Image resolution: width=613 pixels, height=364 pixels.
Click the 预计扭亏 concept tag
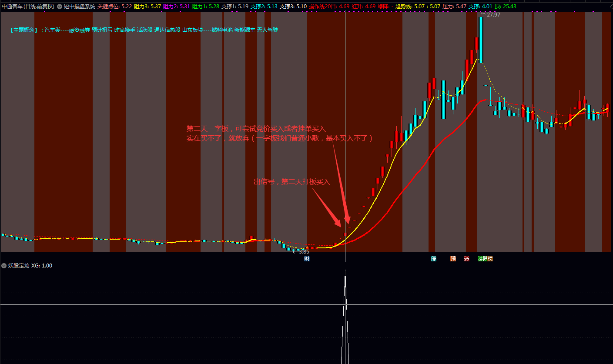[x=102, y=30]
